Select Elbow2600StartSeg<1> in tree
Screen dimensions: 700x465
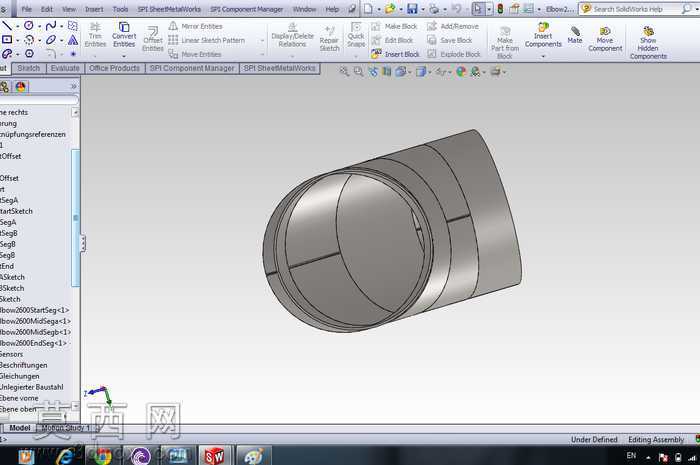[x=35, y=310]
